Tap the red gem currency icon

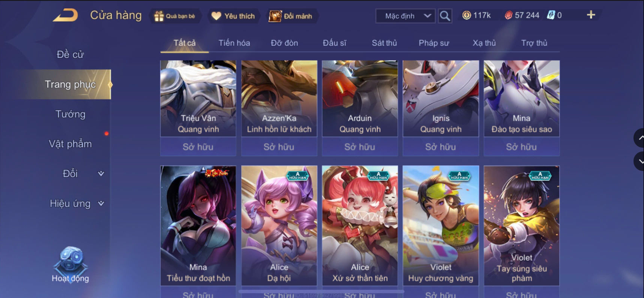pyautogui.click(x=508, y=15)
